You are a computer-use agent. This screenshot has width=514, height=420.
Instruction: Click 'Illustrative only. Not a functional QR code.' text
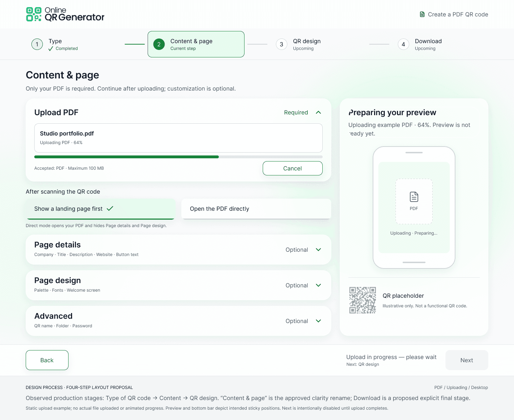point(425,306)
